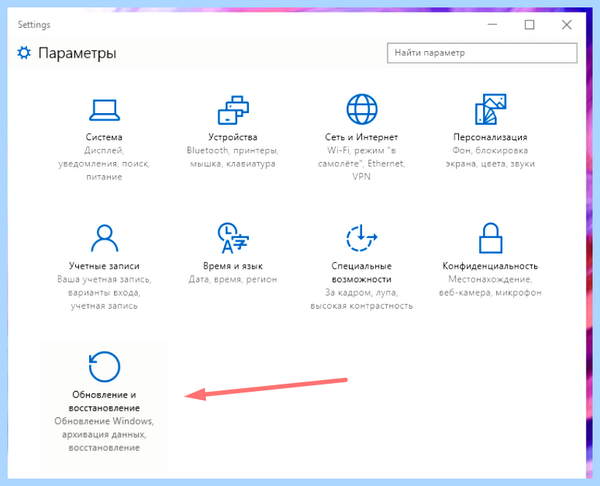
Task: Click the 'Фон, блокировка экрана' description
Action: 490,157
